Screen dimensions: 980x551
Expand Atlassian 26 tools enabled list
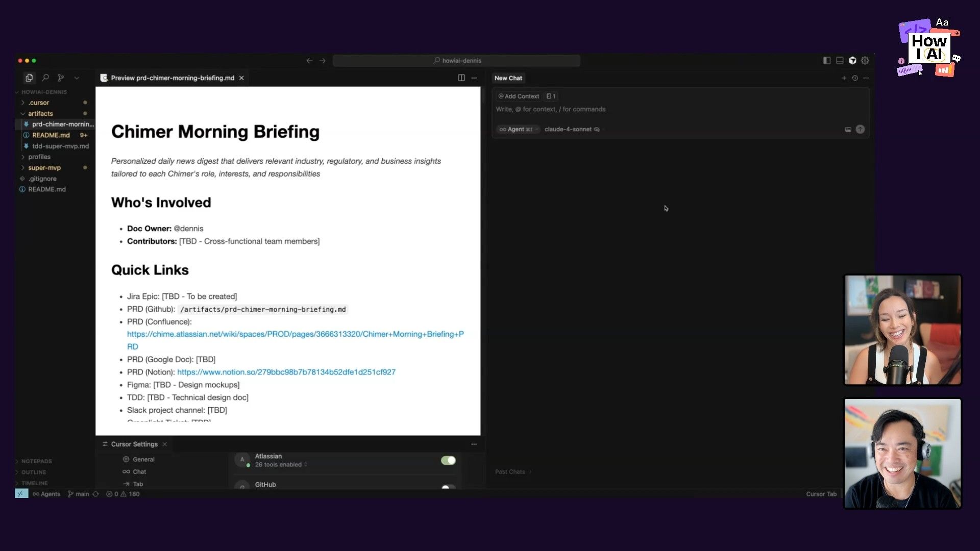[x=281, y=465]
